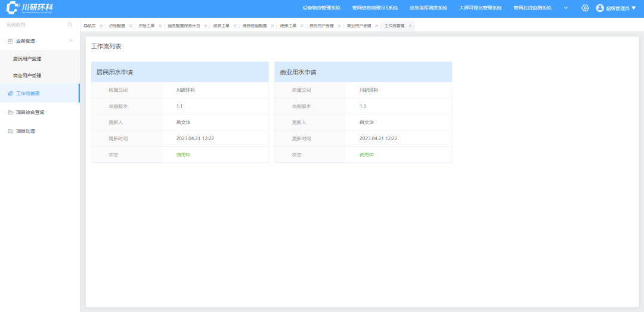Click the 工作流管理 sidebar icon
The image size is (644, 312).
(x=10, y=94)
